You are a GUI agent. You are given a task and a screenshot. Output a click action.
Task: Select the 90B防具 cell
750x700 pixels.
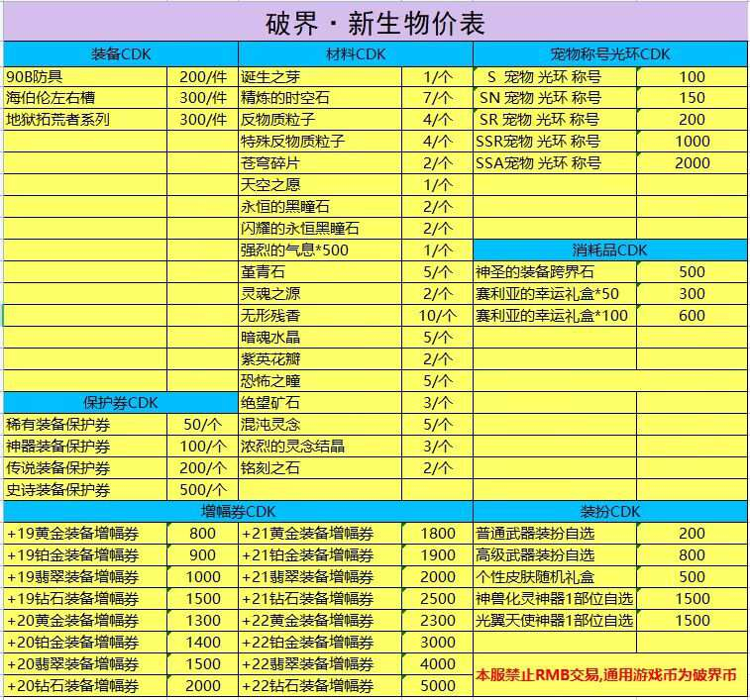point(85,76)
